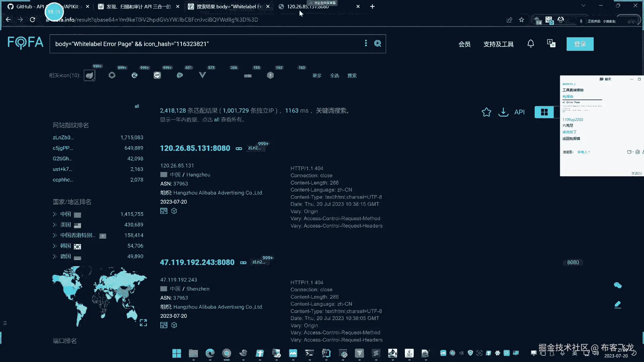Image resolution: width=644 pixels, height=362 pixels.
Task: Click the FOFA search magnifier icon
Action: click(378, 44)
